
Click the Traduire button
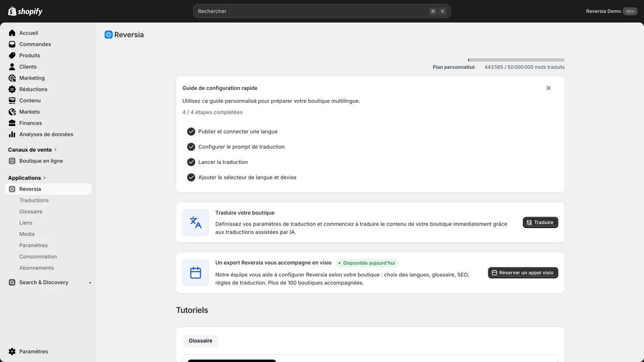(x=540, y=222)
